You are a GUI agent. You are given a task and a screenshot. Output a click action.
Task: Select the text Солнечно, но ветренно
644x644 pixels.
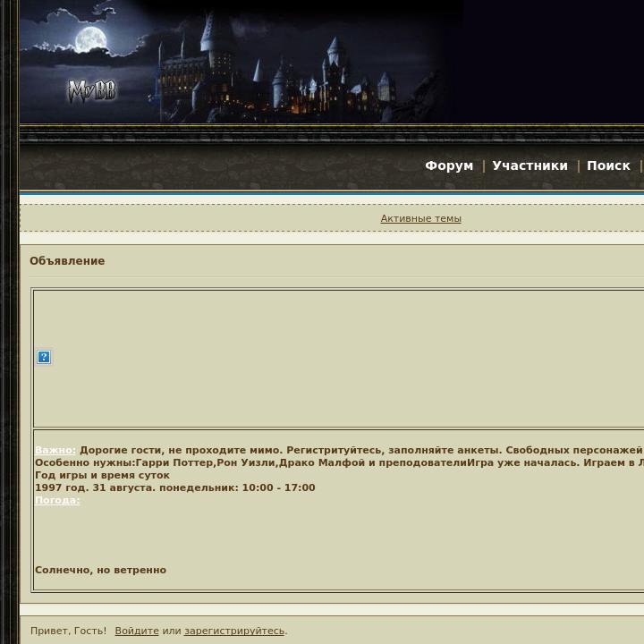pos(100,570)
